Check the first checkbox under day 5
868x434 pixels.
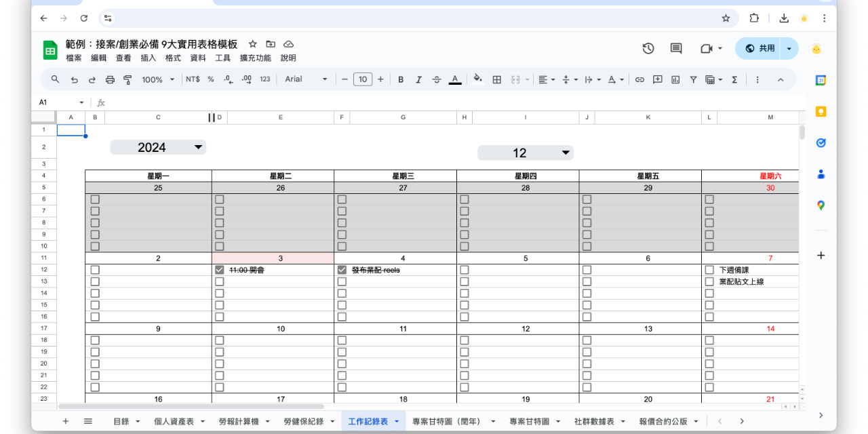465,270
